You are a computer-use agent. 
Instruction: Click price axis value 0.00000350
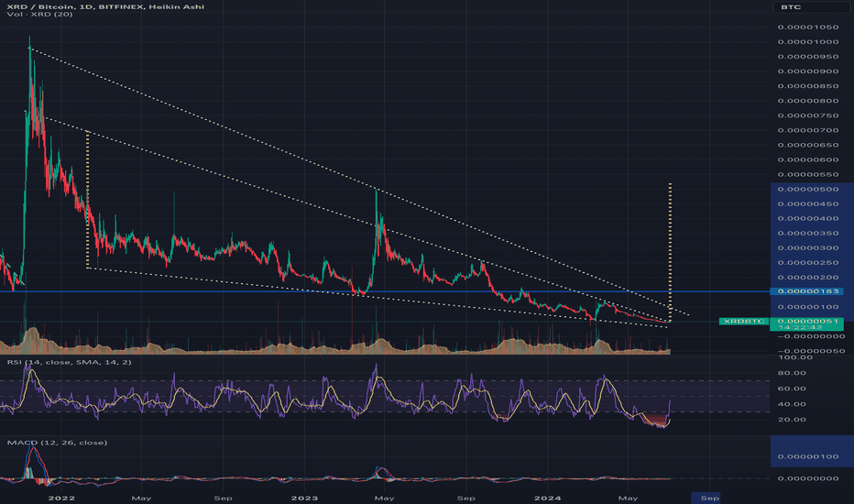(807, 233)
